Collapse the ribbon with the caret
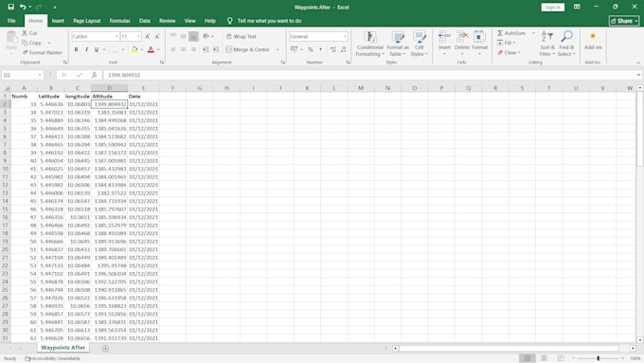644x363 pixels. (x=638, y=63)
